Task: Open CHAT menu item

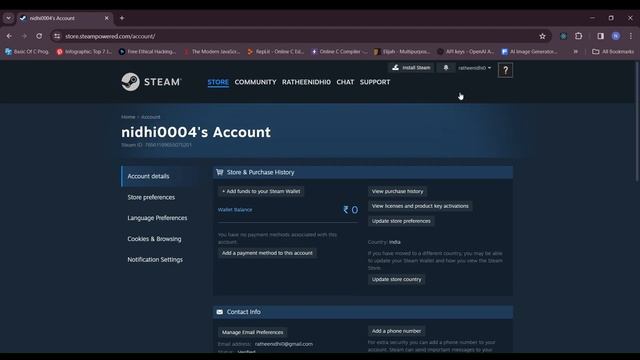Action: 345,82
